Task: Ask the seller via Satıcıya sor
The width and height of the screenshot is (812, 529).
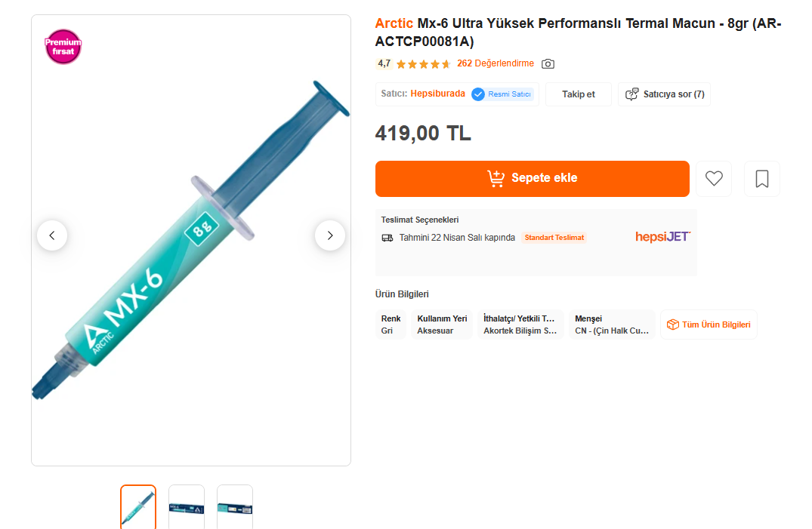Action: (664, 94)
